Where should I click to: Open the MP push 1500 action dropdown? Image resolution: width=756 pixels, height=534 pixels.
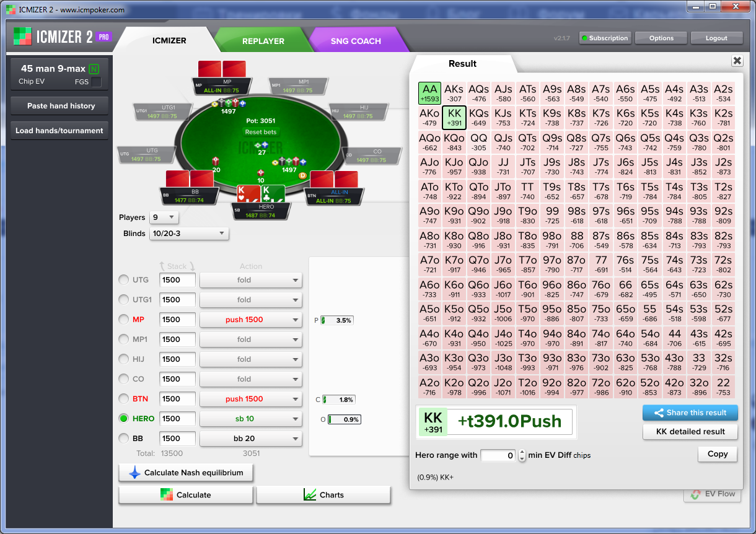point(251,320)
